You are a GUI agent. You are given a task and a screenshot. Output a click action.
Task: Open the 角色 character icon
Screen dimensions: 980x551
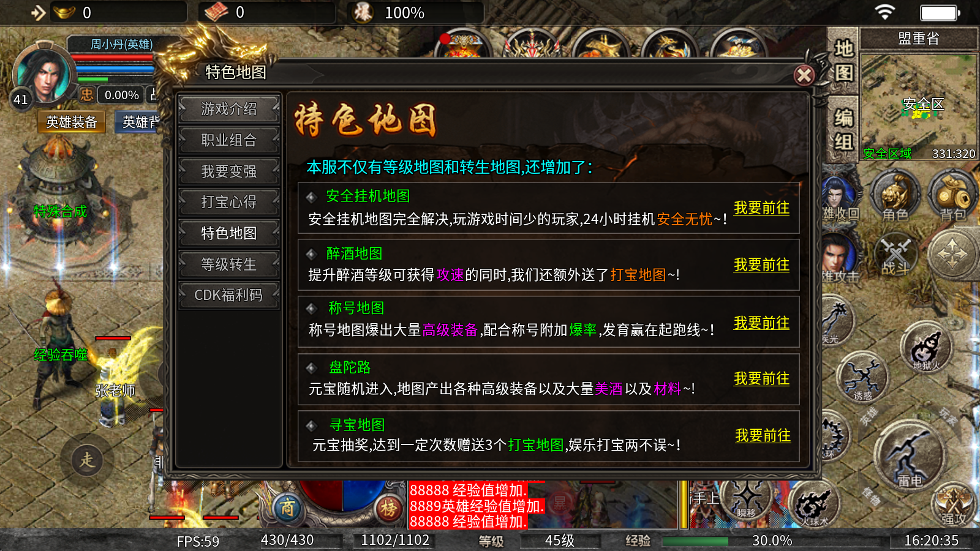[895, 197]
